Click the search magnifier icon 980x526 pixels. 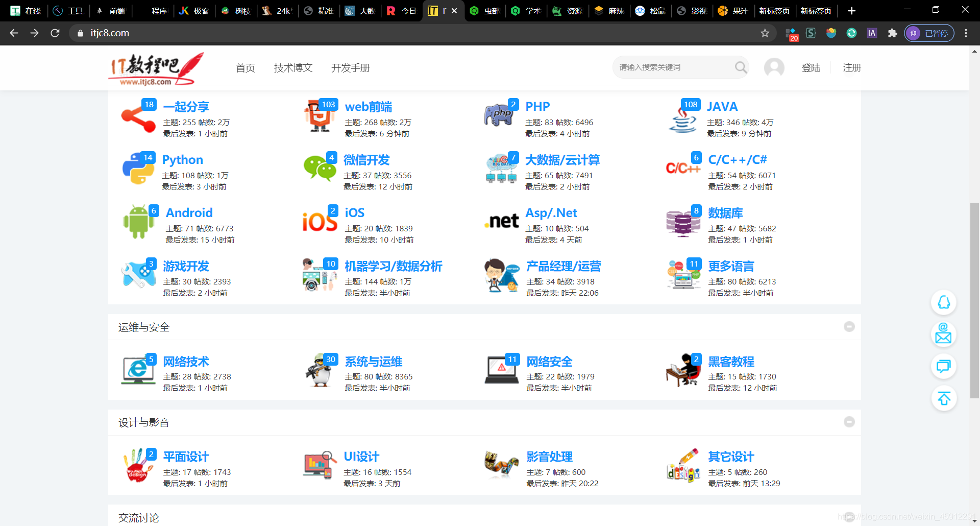[x=741, y=67]
